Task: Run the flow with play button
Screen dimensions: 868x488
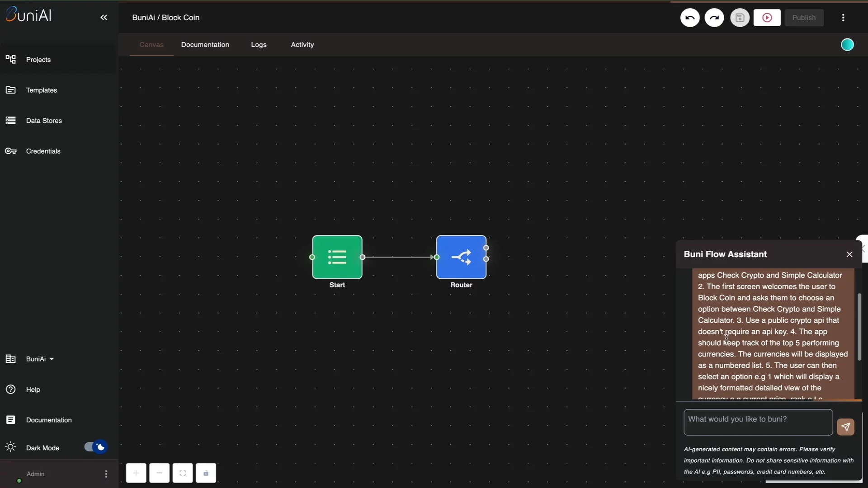Action: tap(767, 18)
